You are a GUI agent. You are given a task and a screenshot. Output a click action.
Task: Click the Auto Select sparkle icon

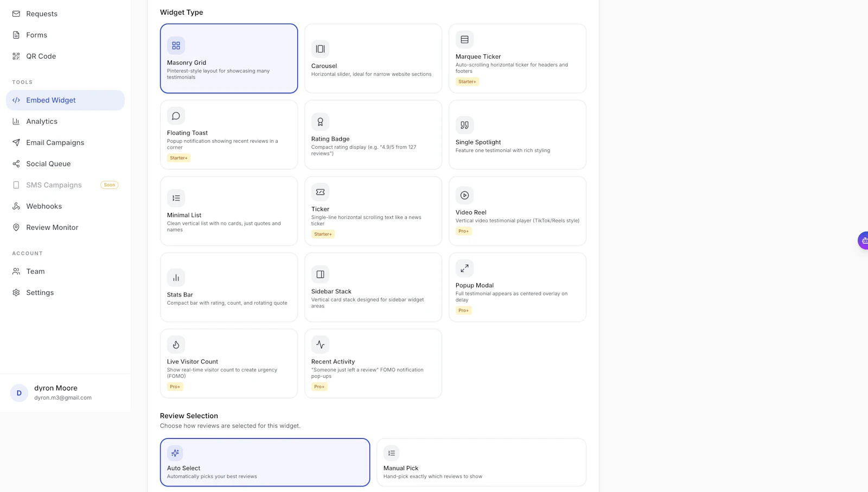(175, 453)
